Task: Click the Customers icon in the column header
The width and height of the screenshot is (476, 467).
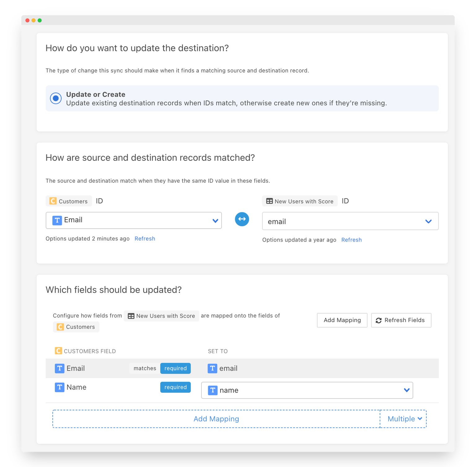Action: [58, 351]
